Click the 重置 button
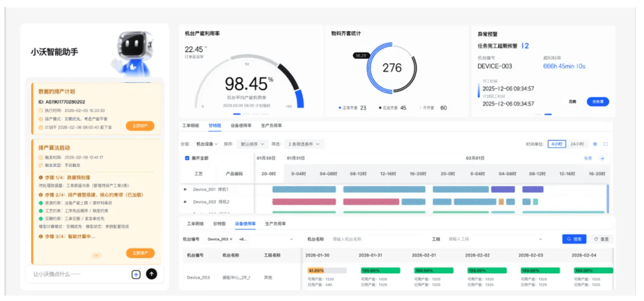Image resolution: width=644 pixels, height=301 pixels. (601, 239)
